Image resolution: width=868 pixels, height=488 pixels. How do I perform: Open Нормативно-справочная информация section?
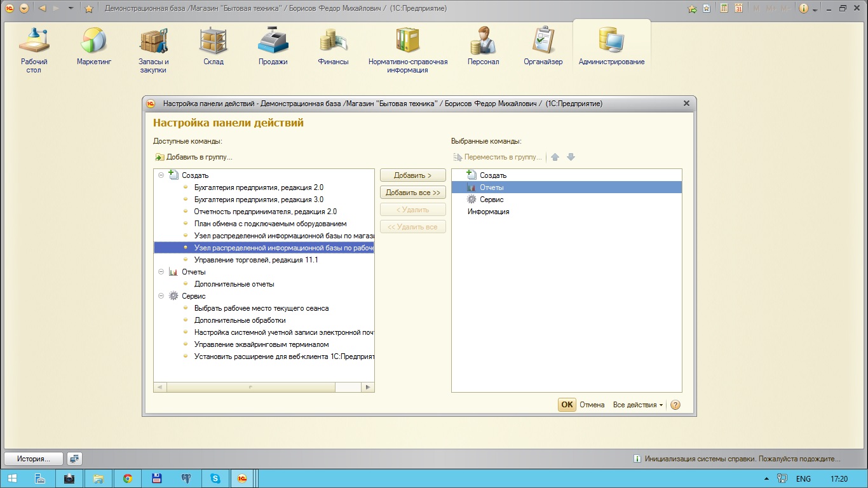point(408,51)
